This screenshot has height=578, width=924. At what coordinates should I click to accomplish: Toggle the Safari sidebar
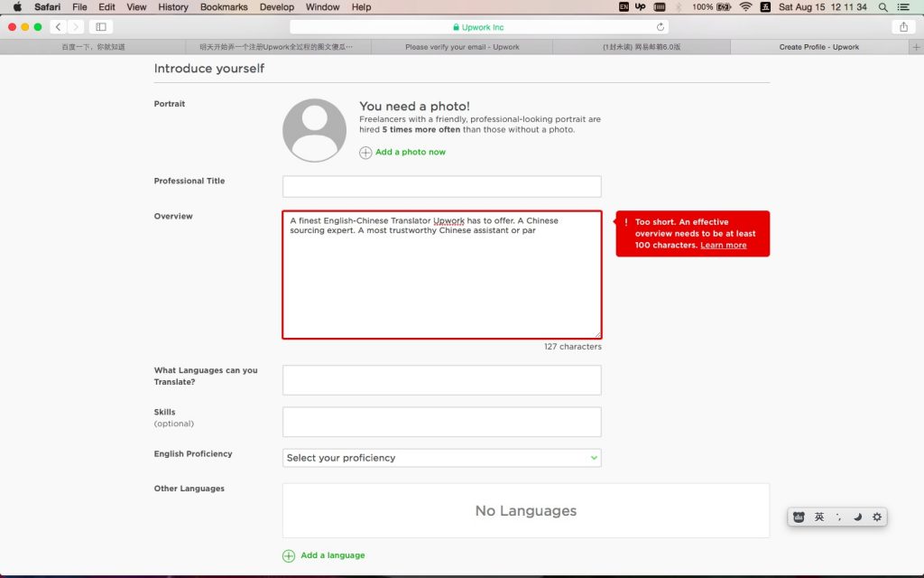[101, 26]
